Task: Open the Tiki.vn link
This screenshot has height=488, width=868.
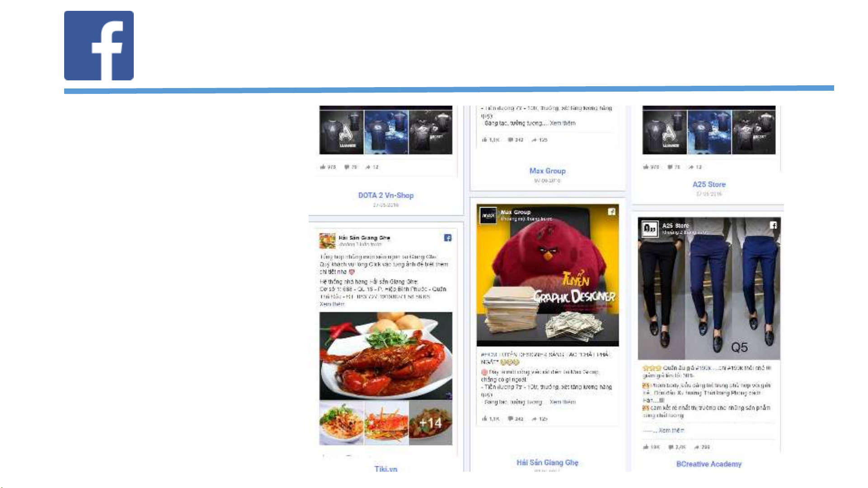Action: pyautogui.click(x=386, y=469)
